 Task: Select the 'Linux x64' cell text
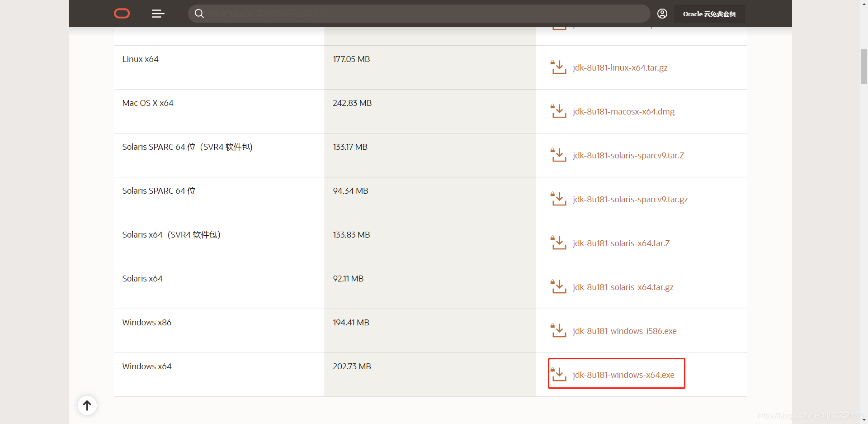coord(140,59)
